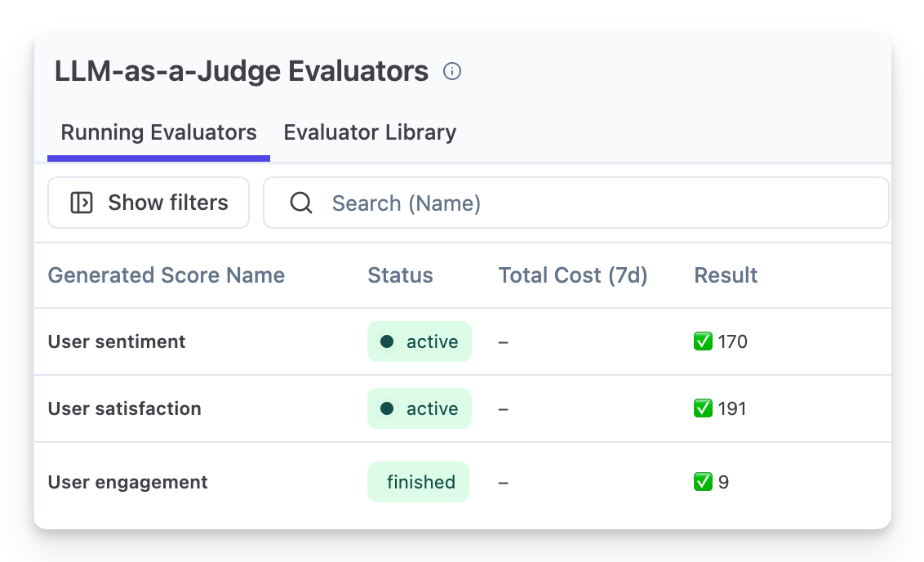The width and height of the screenshot is (924, 562).
Task: Sort by the Generated Score Name column header
Action: [x=166, y=275]
